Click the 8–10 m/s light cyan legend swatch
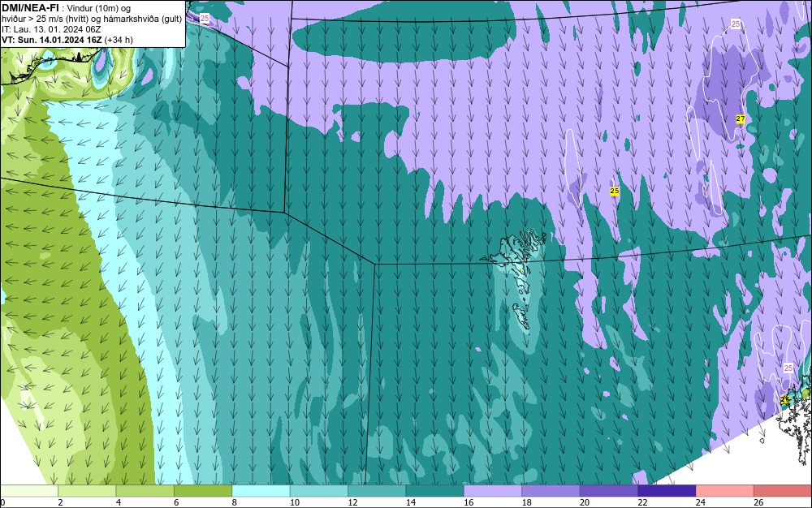This screenshot has width=812, height=508. [x=261, y=491]
